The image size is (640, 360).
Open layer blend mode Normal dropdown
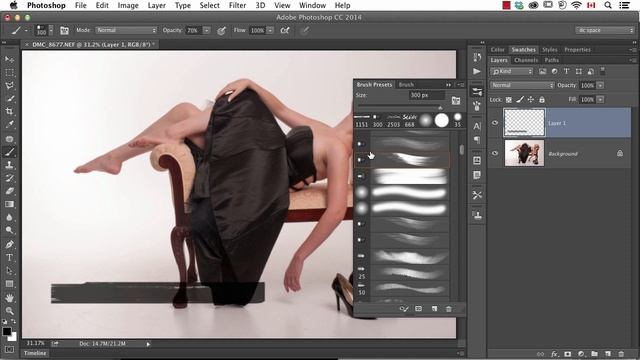click(522, 85)
